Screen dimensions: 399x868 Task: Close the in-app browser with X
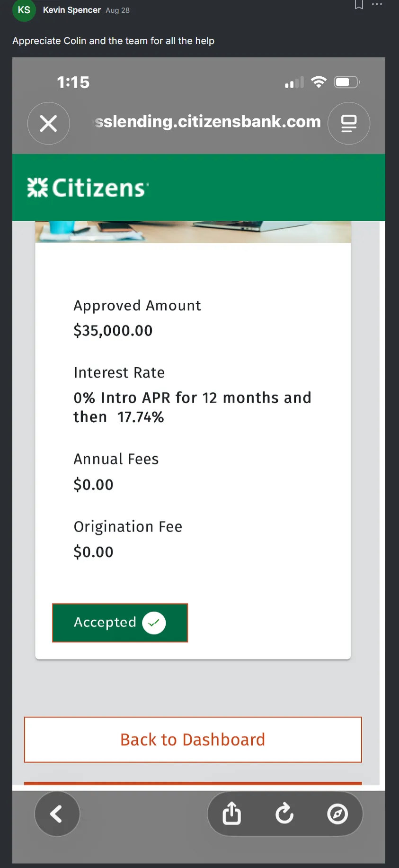pyautogui.click(x=48, y=123)
